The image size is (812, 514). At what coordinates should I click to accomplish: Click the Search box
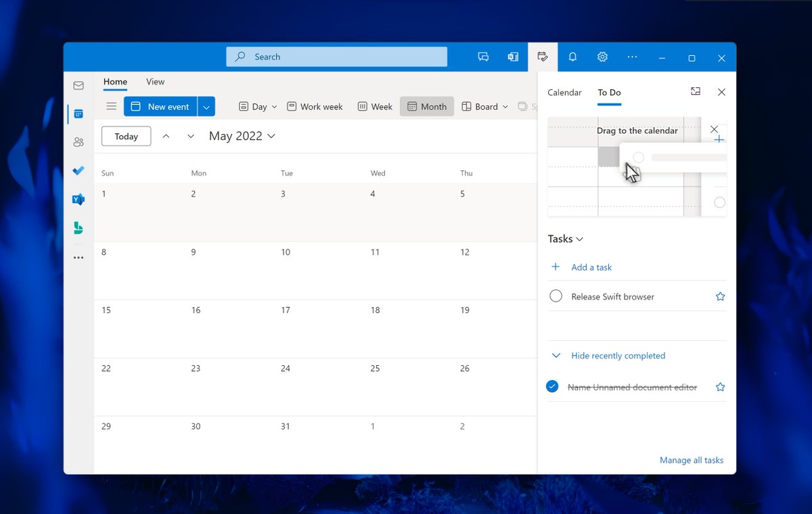click(336, 57)
